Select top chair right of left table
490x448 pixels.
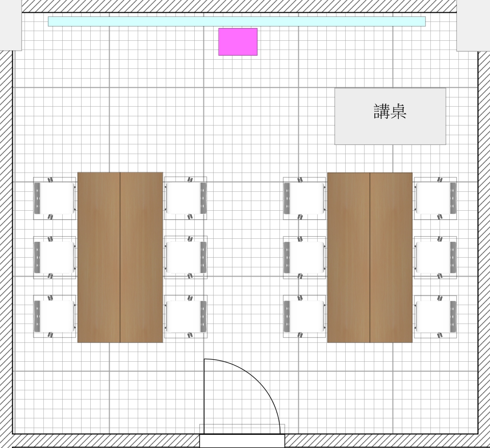(x=186, y=198)
